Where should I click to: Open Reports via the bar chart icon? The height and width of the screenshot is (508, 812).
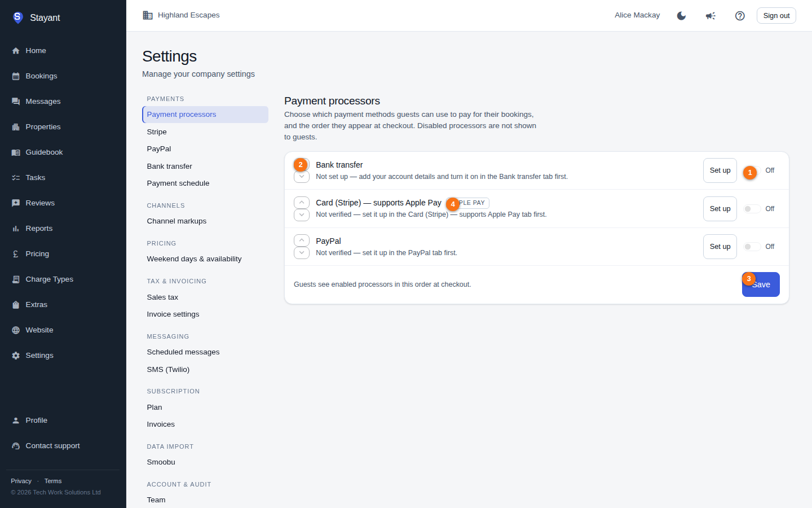16,229
